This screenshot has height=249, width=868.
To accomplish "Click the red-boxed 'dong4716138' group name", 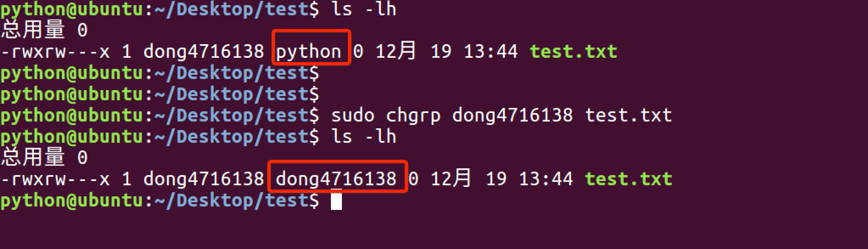I will point(336,179).
